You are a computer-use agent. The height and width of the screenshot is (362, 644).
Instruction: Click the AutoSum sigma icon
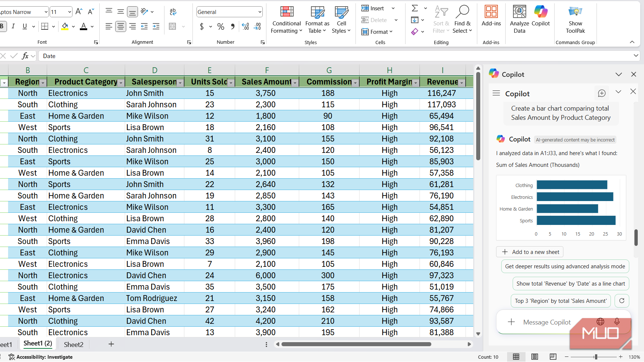pyautogui.click(x=415, y=8)
